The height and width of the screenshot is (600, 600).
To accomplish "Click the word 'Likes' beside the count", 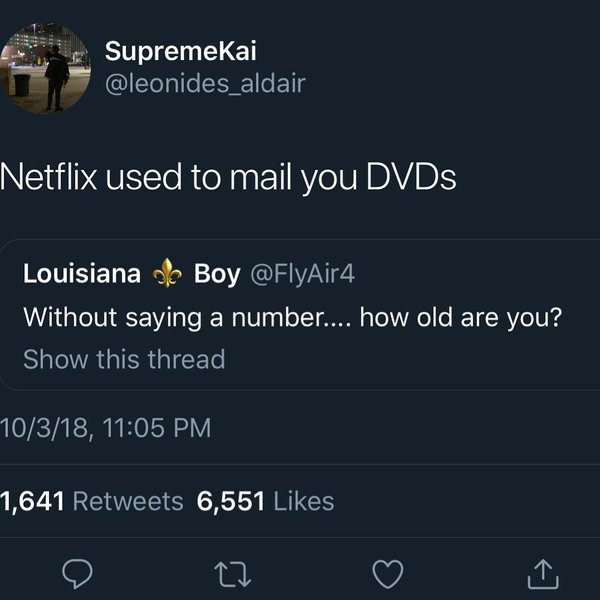I will (x=304, y=501).
